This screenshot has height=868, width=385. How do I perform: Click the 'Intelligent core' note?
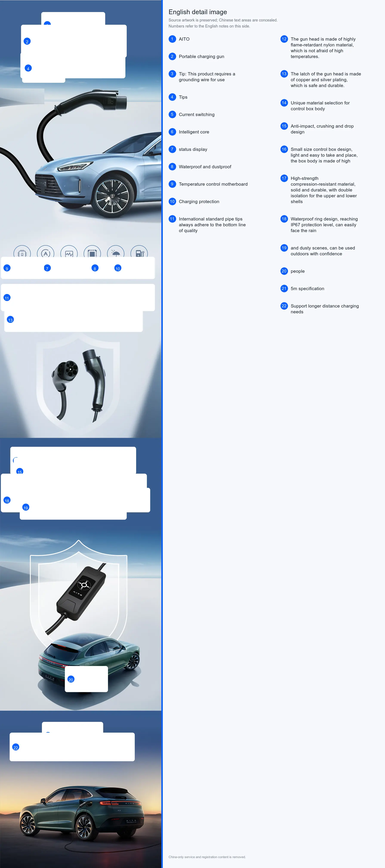point(194,132)
